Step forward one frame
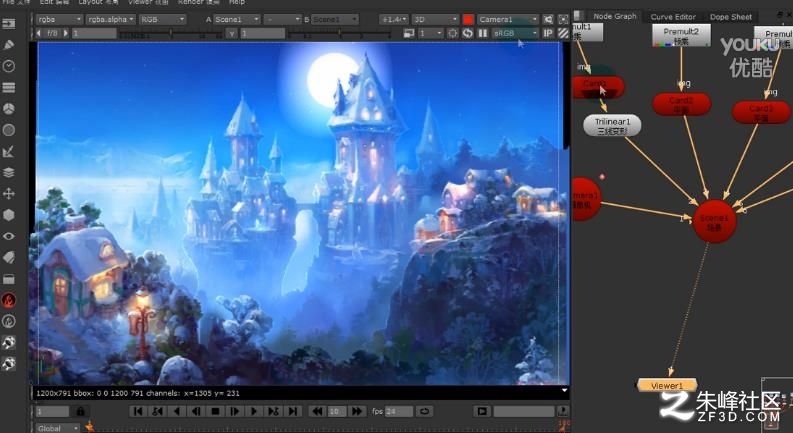The height and width of the screenshot is (433, 793). point(234,411)
